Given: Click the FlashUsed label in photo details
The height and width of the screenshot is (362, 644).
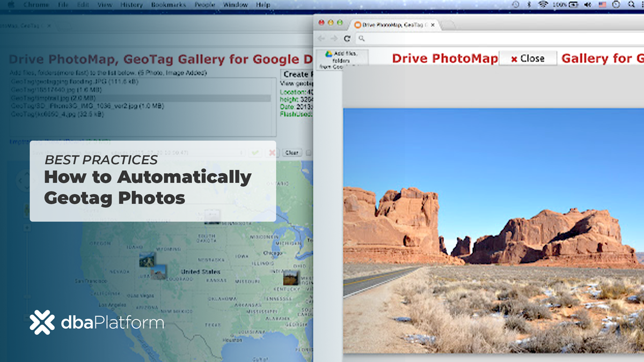Looking at the screenshot, I should click(x=296, y=114).
